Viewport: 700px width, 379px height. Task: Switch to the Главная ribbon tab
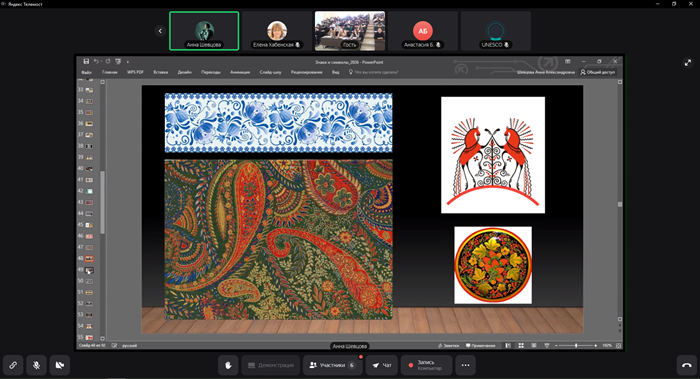[x=109, y=72]
